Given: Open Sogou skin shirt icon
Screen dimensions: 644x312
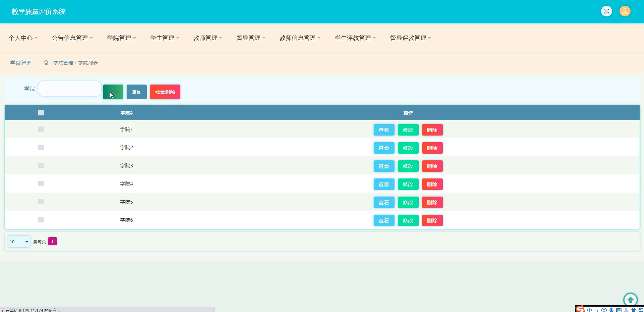Looking at the screenshot, I should (634, 310).
